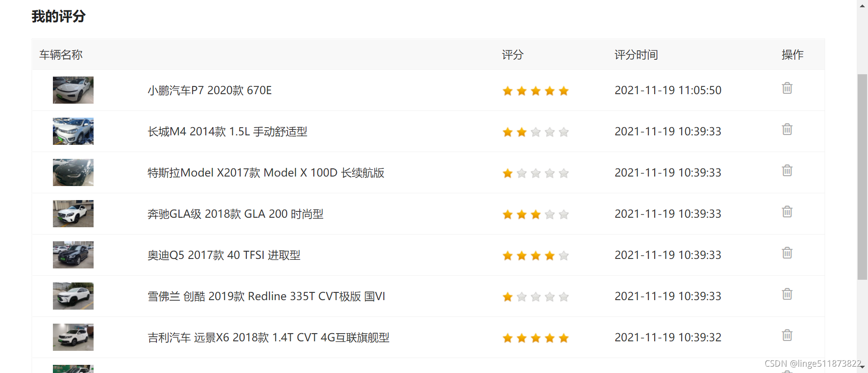This screenshot has width=868, height=373.
Task: Click the 小鹏汽车P7 2020款 670E name
Action: click(210, 91)
